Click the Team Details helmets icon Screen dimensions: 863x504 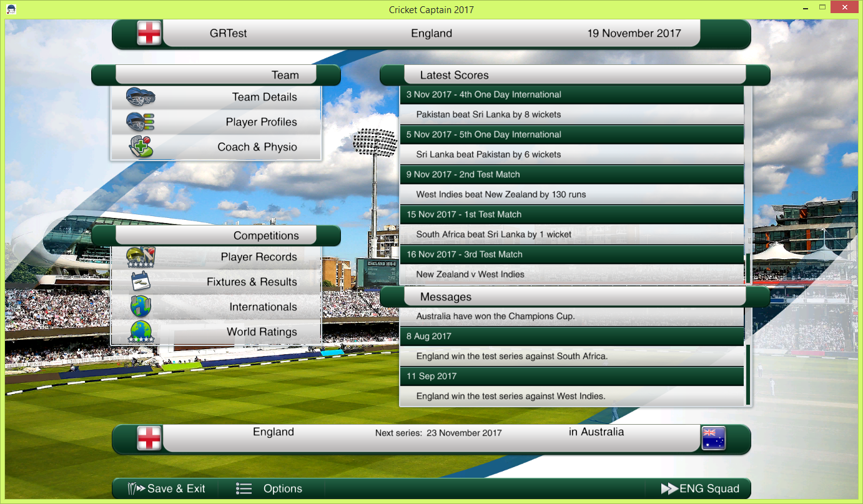tap(141, 97)
